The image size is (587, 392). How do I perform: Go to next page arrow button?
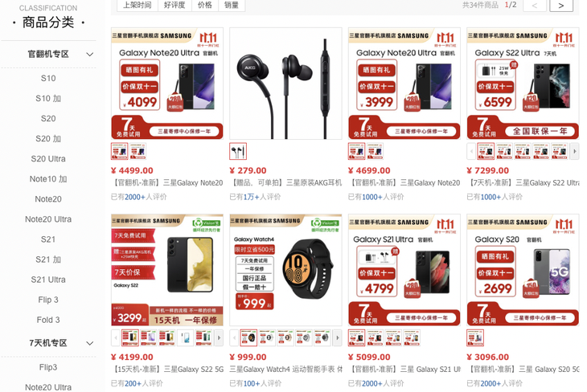(560, 6)
